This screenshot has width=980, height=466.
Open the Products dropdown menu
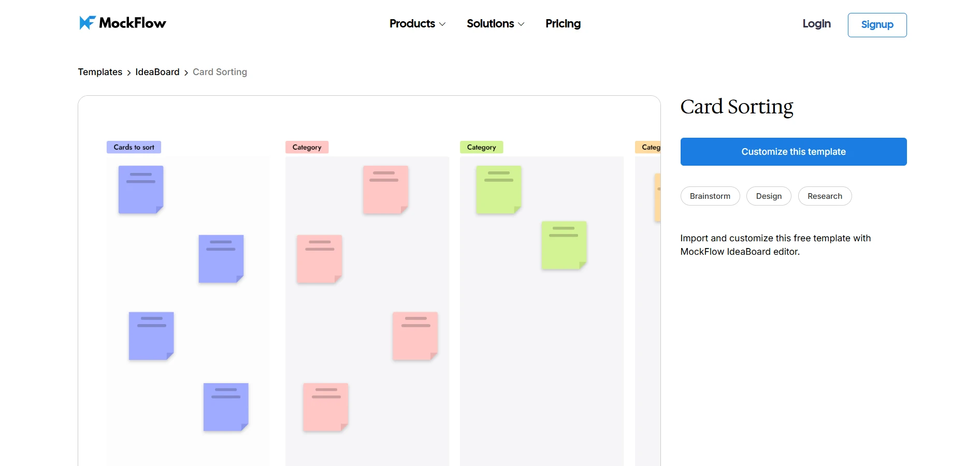(412, 24)
